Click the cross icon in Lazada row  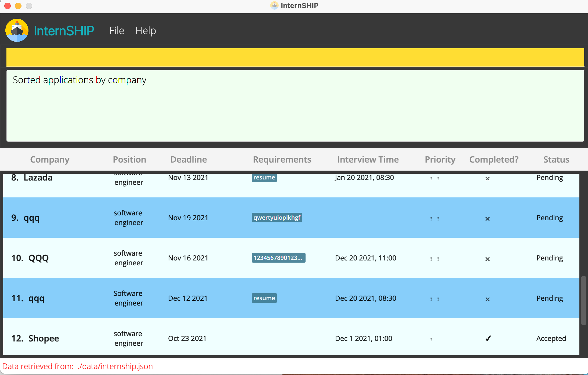point(487,178)
